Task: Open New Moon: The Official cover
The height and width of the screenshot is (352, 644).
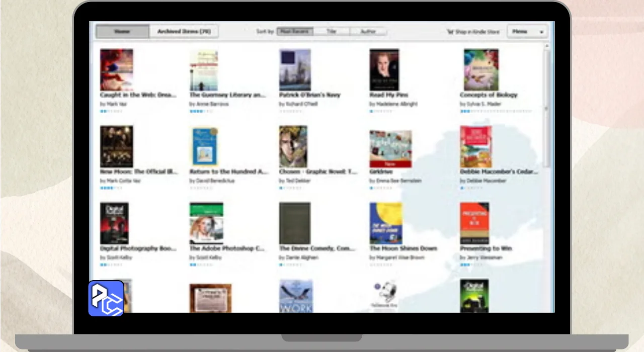Action: [116, 146]
